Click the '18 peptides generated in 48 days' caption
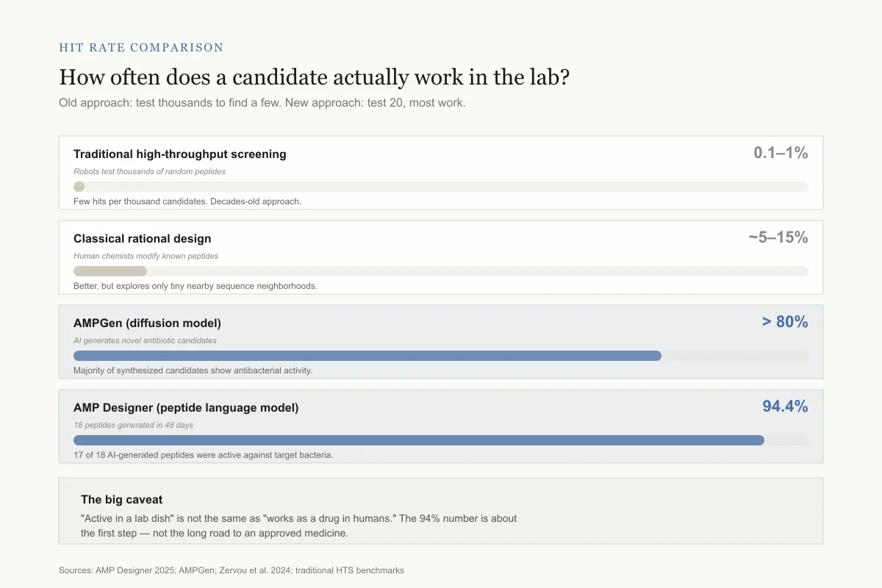 (x=133, y=425)
